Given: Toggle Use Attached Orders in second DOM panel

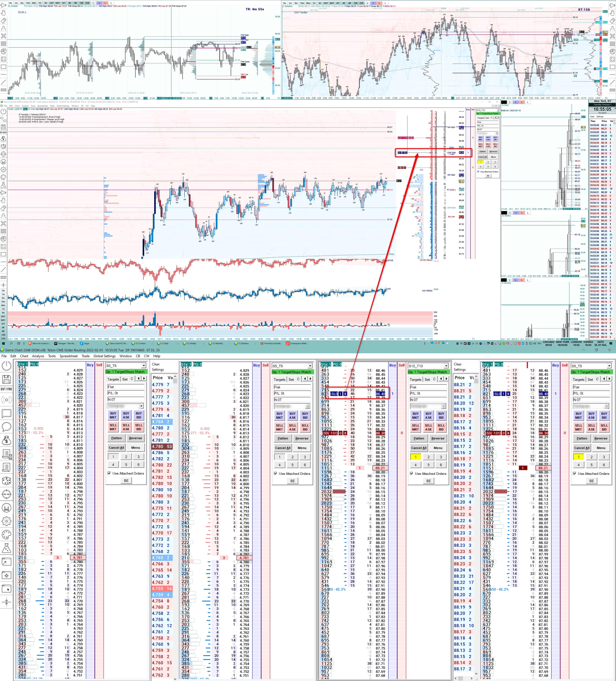Looking at the screenshot, I should coord(276,474).
